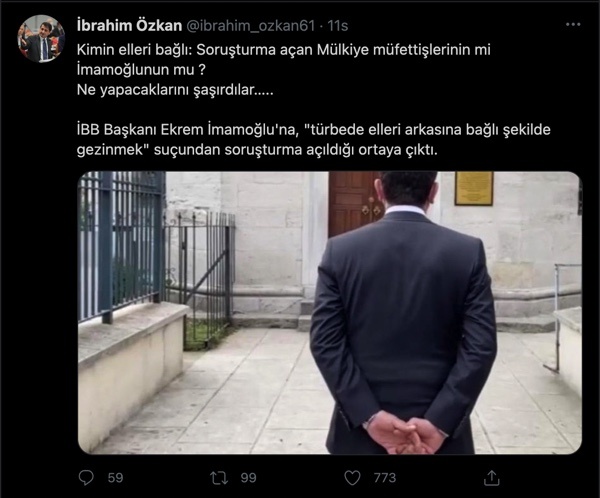The height and width of the screenshot is (498, 600).
Task: Click the clasped hands in the photo
Action: (x=406, y=433)
